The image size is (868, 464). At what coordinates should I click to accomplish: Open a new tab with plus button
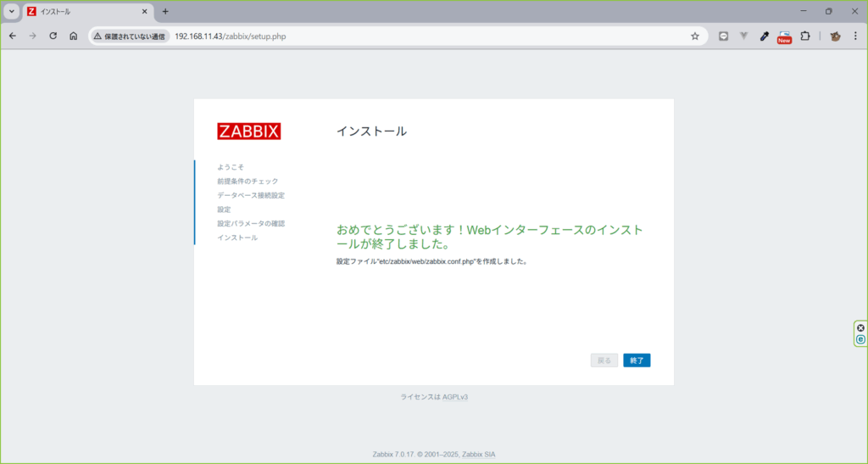165,11
